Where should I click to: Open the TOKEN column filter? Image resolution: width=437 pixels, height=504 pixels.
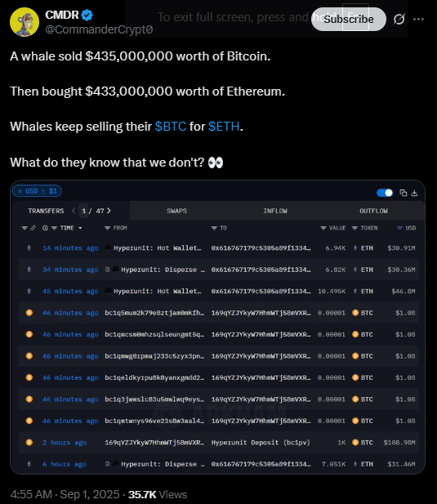[355, 228]
